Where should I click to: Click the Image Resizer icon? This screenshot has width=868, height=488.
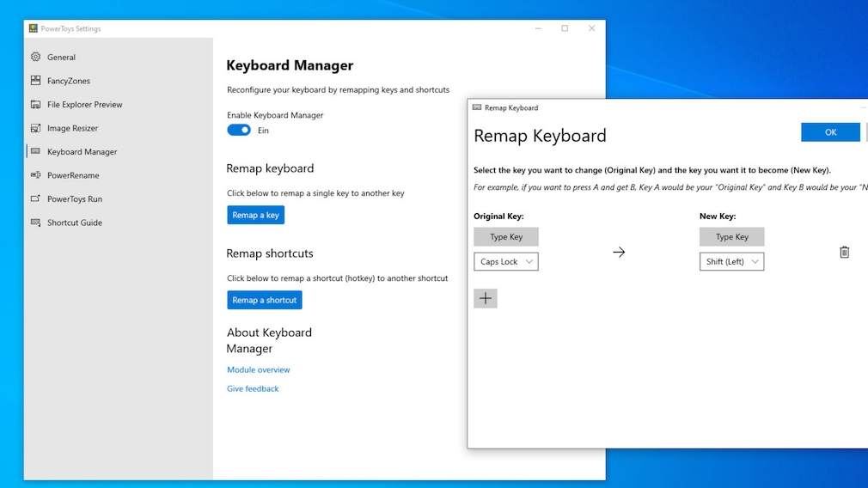pyautogui.click(x=36, y=128)
